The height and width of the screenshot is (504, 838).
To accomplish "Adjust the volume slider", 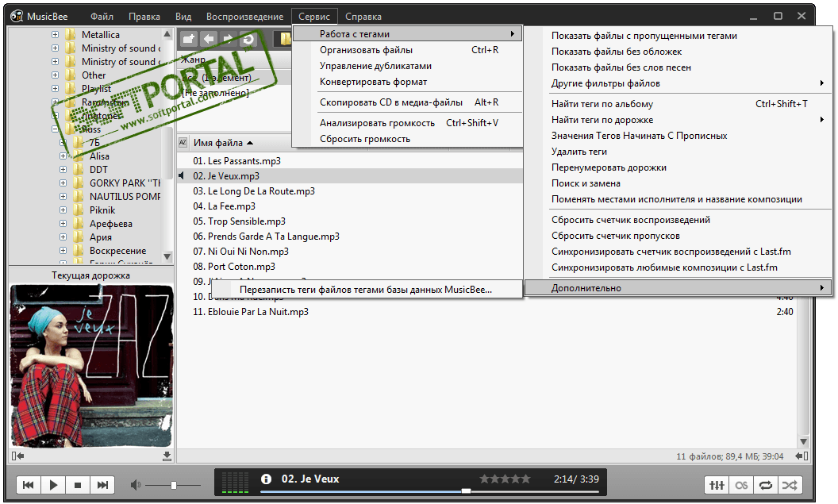I will point(173,485).
